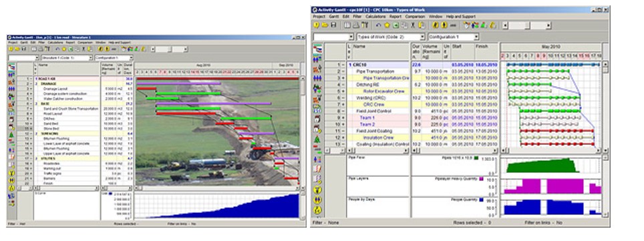Image resolution: width=644 pixels, height=241 pixels.
Task: Click the print icon in the CPC 10km toolbar
Action: (x=356, y=25)
